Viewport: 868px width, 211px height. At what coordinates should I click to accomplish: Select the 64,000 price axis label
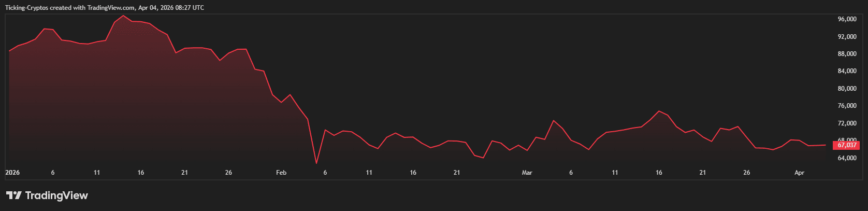[x=847, y=158]
